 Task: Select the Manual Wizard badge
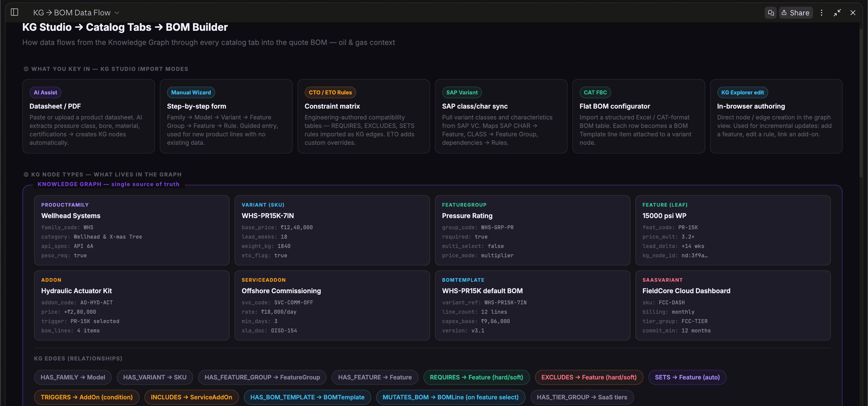pyautogui.click(x=191, y=92)
